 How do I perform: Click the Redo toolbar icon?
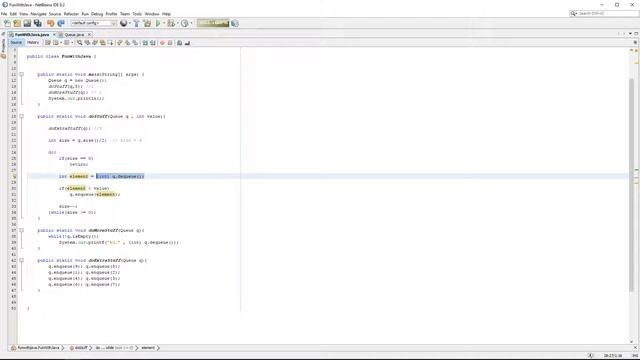tap(61, 24)
